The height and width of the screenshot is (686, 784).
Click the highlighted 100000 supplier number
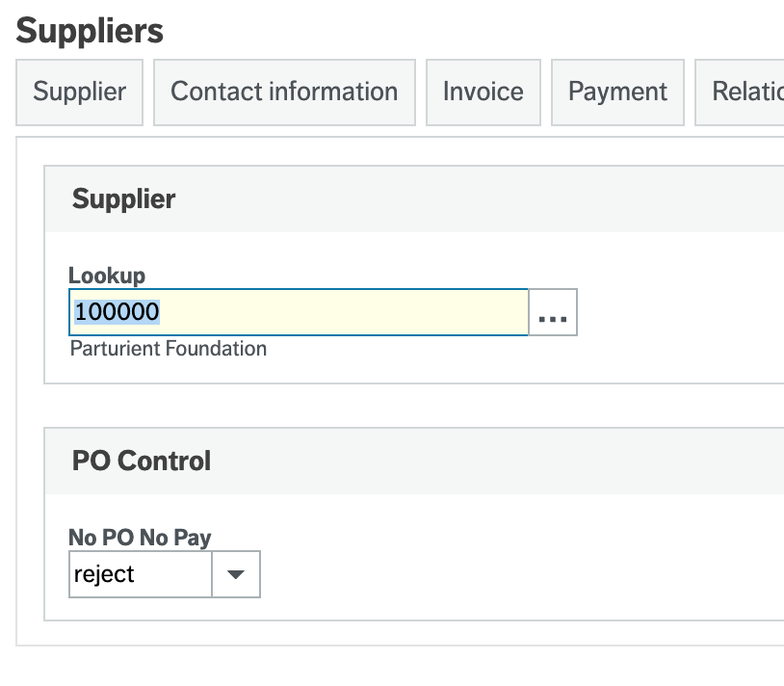pos(118,313)
